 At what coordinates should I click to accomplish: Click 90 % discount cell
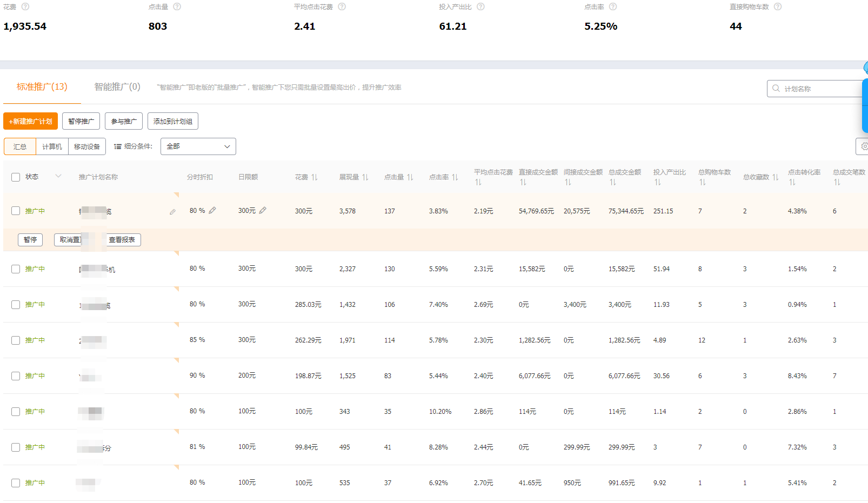(x=197, y=375)
